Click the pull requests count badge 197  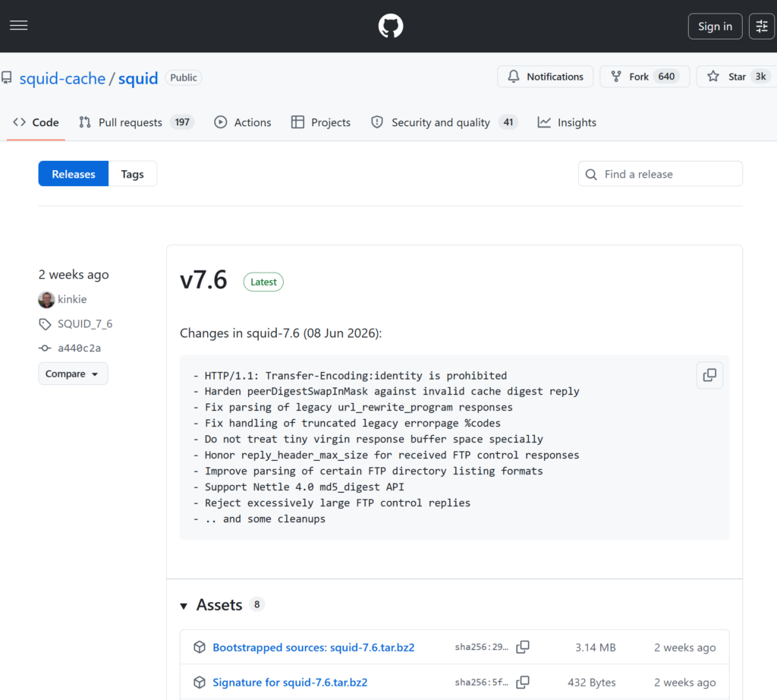tap(182, 122)
